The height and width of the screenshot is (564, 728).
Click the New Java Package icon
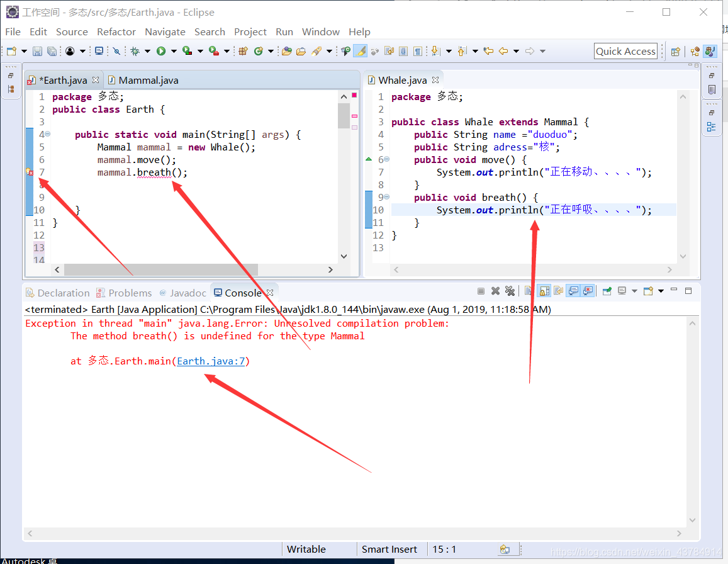click(243, 51)
